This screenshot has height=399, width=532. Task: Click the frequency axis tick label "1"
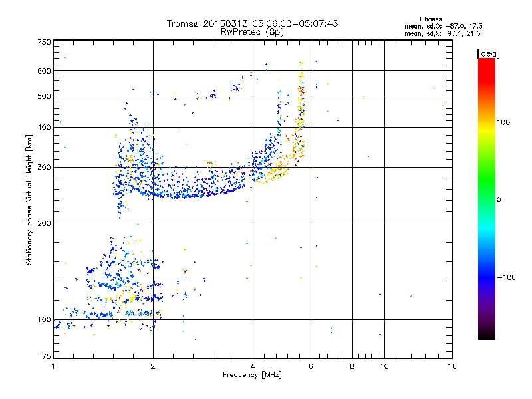pyautogui.click(x=53, y=366)
